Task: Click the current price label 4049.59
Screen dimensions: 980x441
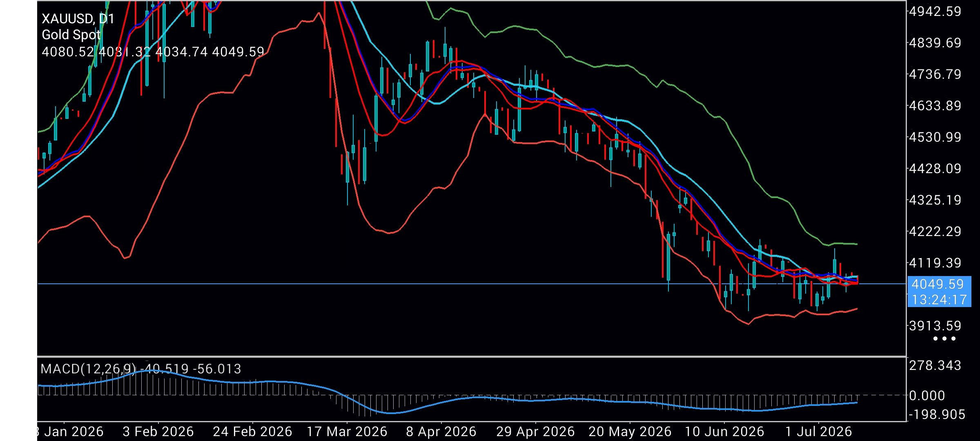Action: 938,284
